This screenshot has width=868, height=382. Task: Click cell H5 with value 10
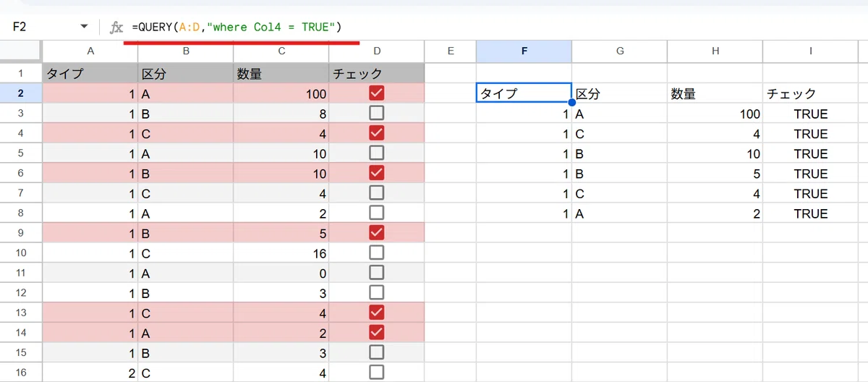pos(715,153)
